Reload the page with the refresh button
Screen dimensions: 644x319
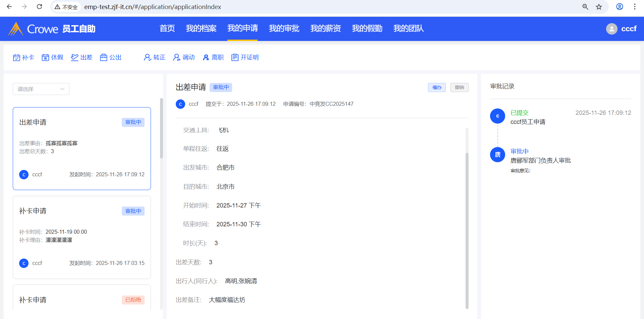[40, 7]
